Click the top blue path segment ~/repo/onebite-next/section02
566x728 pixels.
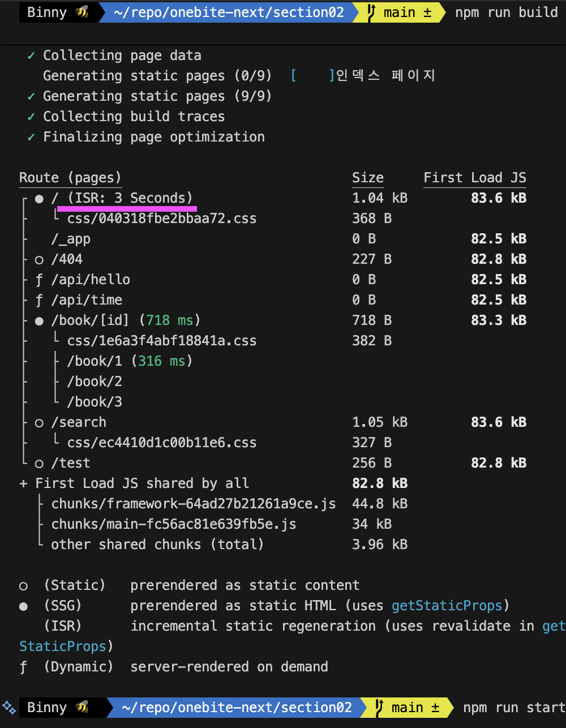228,12
